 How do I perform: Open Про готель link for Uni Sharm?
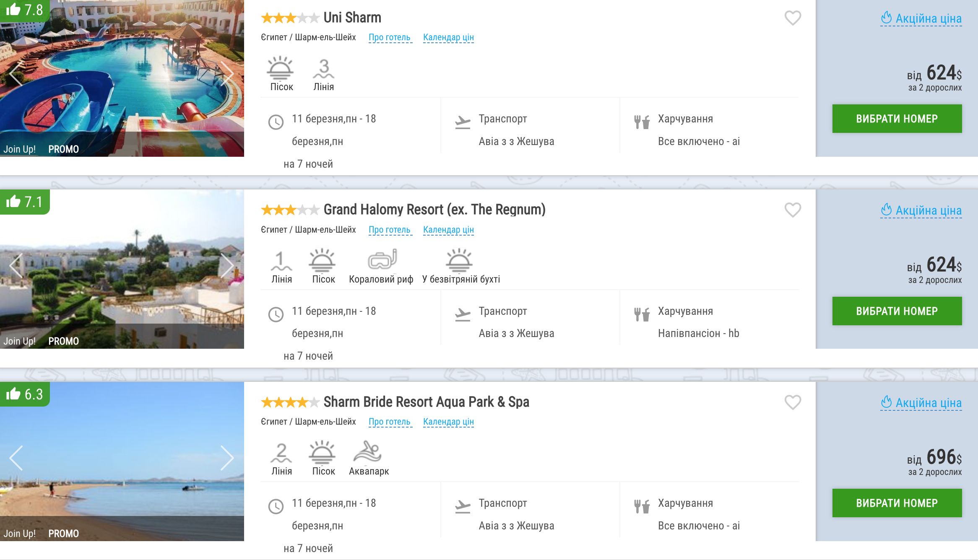(x=390, y=37)
